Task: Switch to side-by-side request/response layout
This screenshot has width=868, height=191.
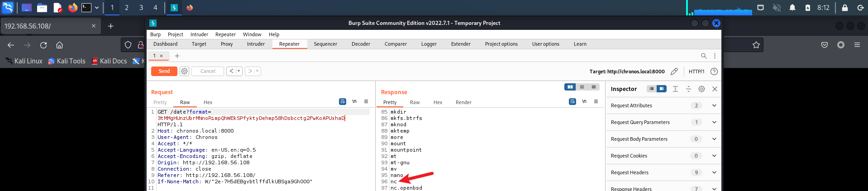Action: [x=570, y=87]
